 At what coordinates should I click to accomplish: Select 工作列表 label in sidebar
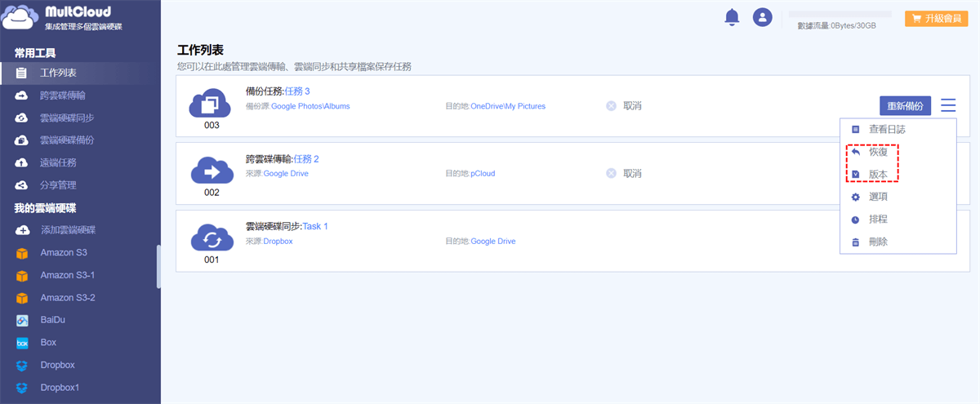coord(59,73)
